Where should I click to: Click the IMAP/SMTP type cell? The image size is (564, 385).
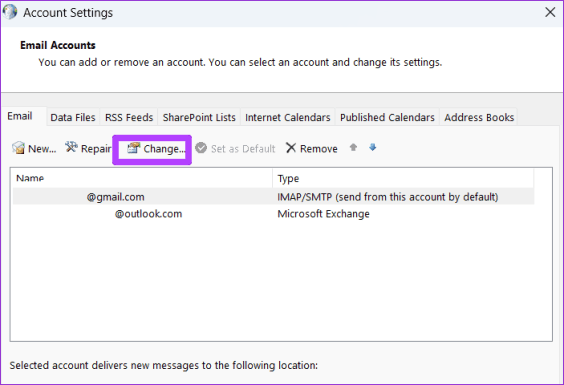(388, 197)
